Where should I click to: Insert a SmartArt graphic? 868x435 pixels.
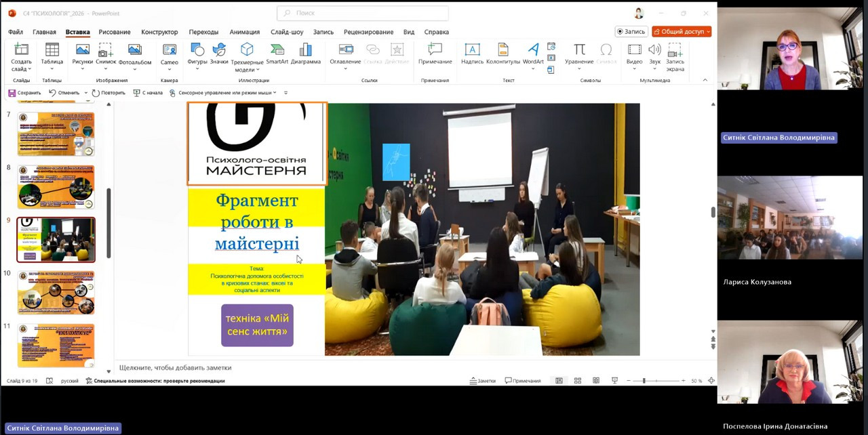(x=277, y=54)
